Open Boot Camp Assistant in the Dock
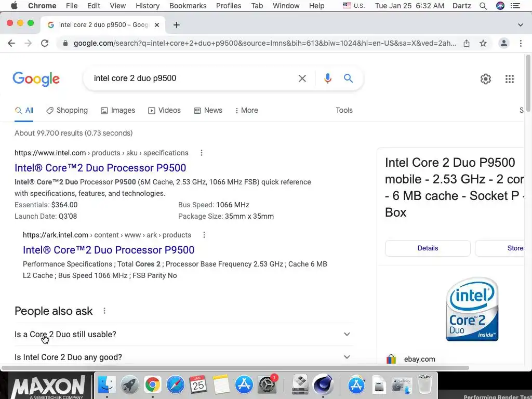This screenshot has height=399, width=532. pyautogui.click(x=300, y=385)
